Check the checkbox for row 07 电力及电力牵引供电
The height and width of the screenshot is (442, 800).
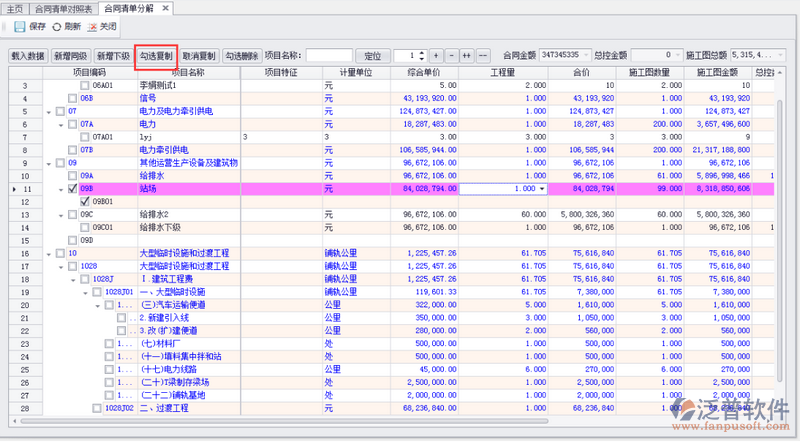click(59, 111)
